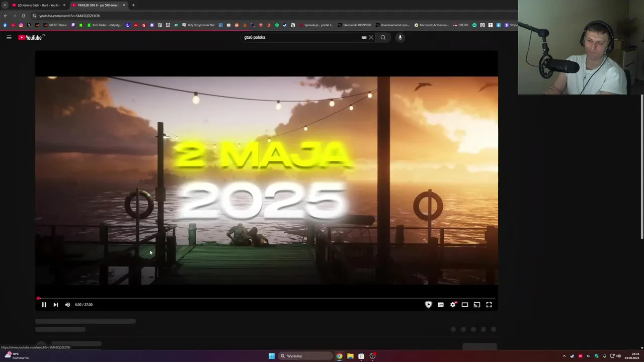Open the Reddit bookmark icon

click(x=236, y=25)
